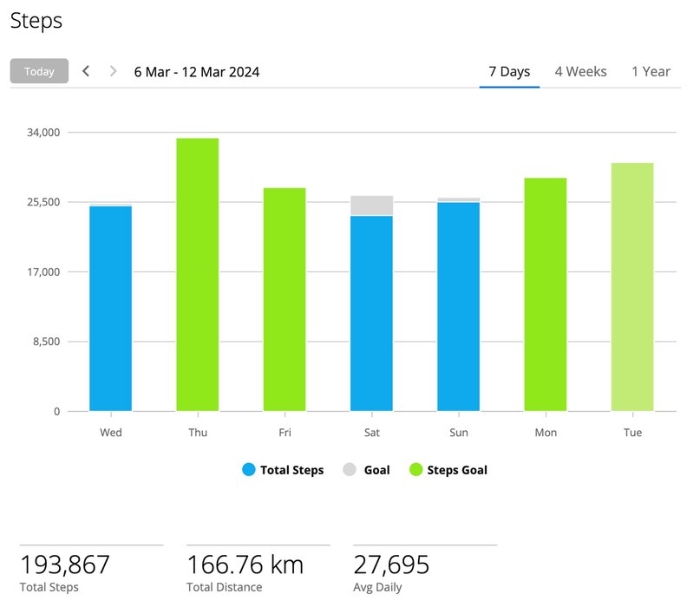Select Wednesday's blue steps bar

pyautogui.click(x=111, y=308)
